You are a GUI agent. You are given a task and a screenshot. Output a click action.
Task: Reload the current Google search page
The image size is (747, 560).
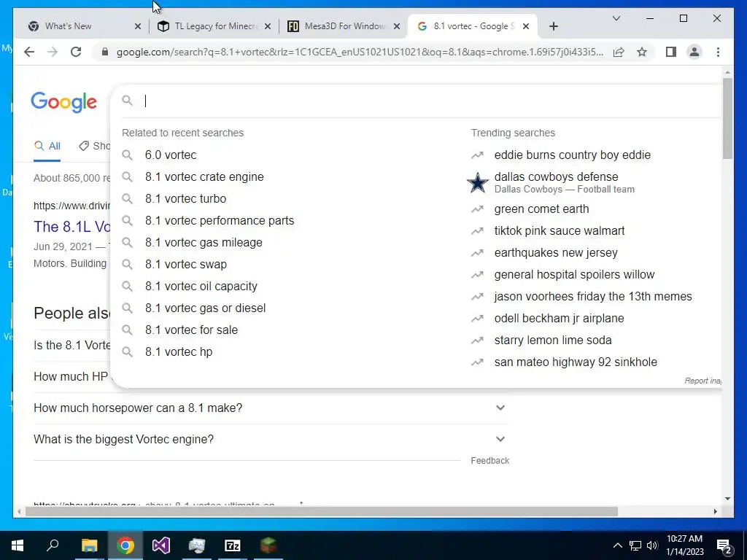pos(76,52)
